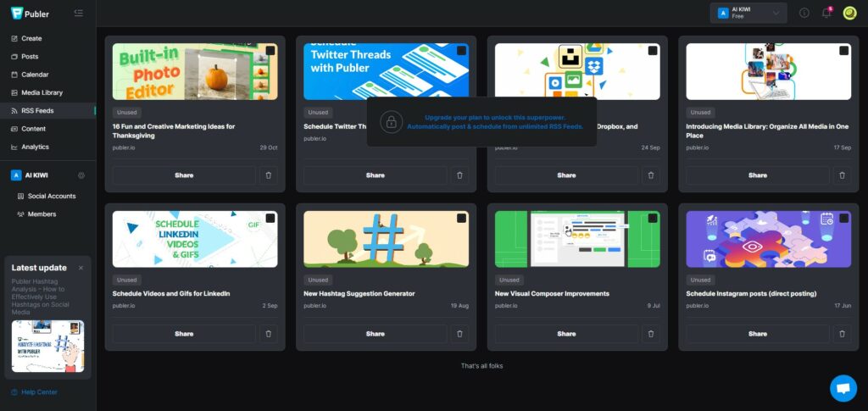The image size is (868, 411).
Task: Share Schedule Videos and Gifs for LinkedIn
Action: [184, 334]
